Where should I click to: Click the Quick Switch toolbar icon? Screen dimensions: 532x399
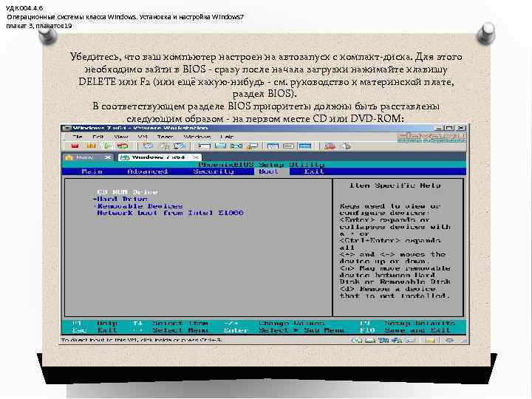[x=220, y=146]
